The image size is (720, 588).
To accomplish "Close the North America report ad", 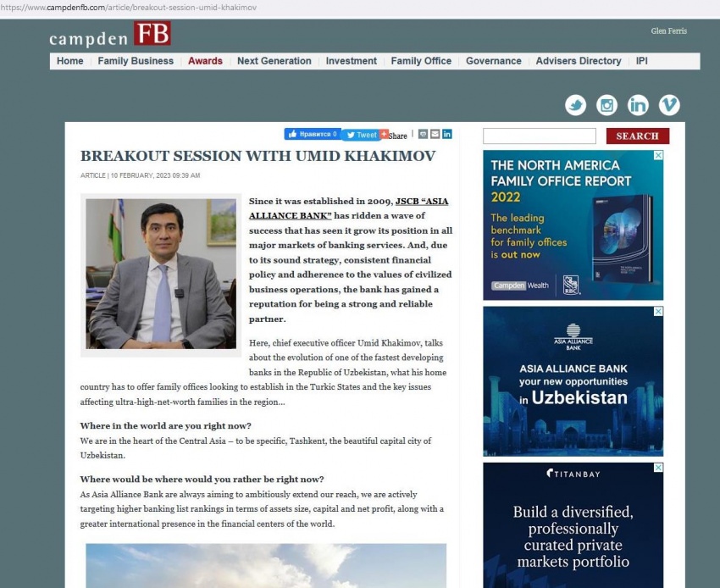I will (658, 156).
